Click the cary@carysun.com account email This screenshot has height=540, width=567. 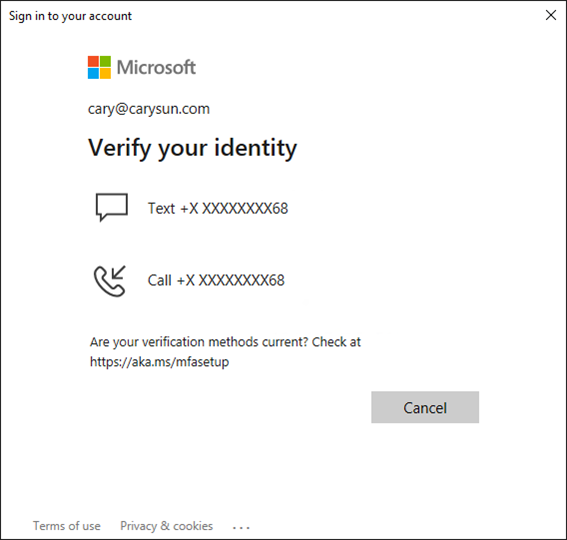coord(149,109)
